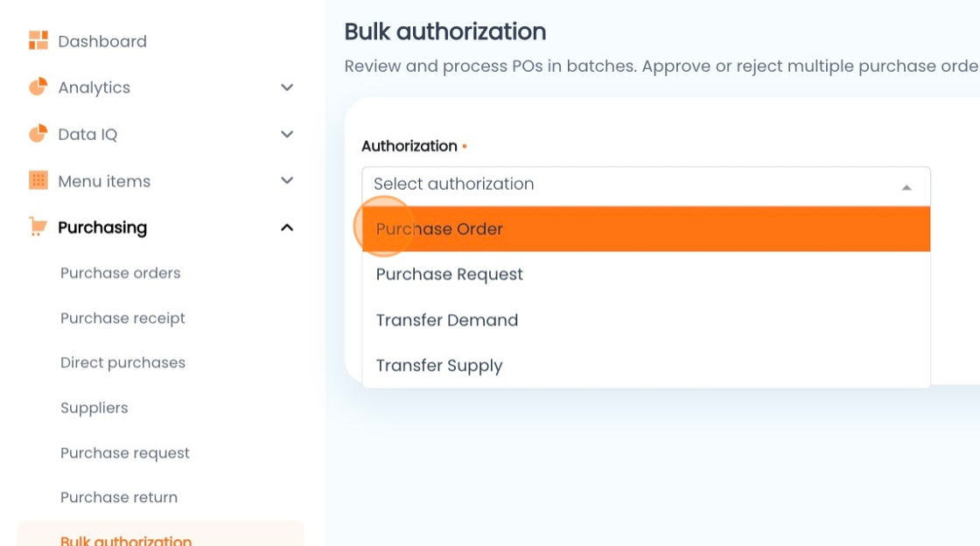Select Transfer Supply option
980x546 pixels.
(438, 366)
